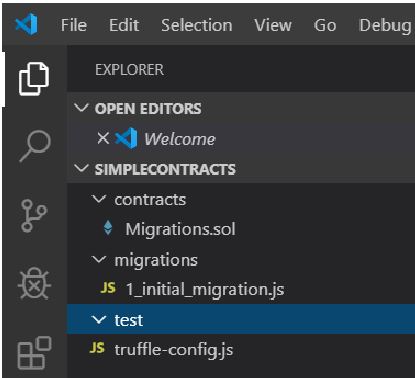The width and height of the screenshot is (415, 378).
Task: Click the JS icon beside truffle-config.js
Action: (97, 348)
